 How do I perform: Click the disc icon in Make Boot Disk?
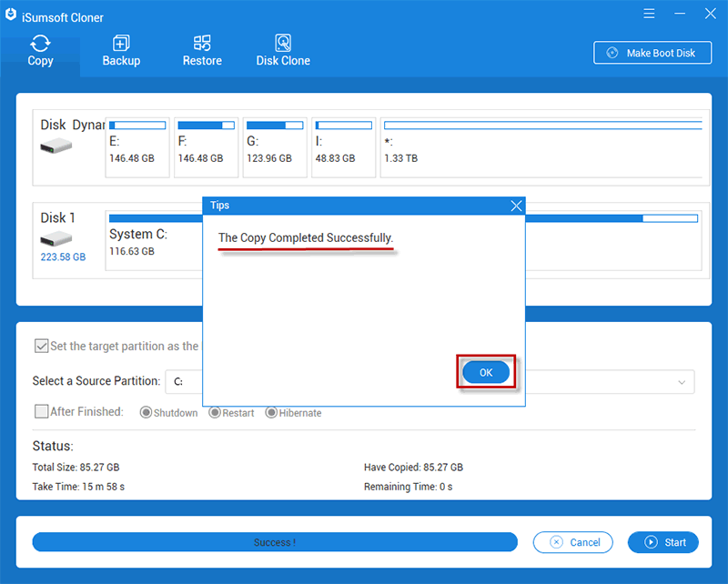pos(612,53)
